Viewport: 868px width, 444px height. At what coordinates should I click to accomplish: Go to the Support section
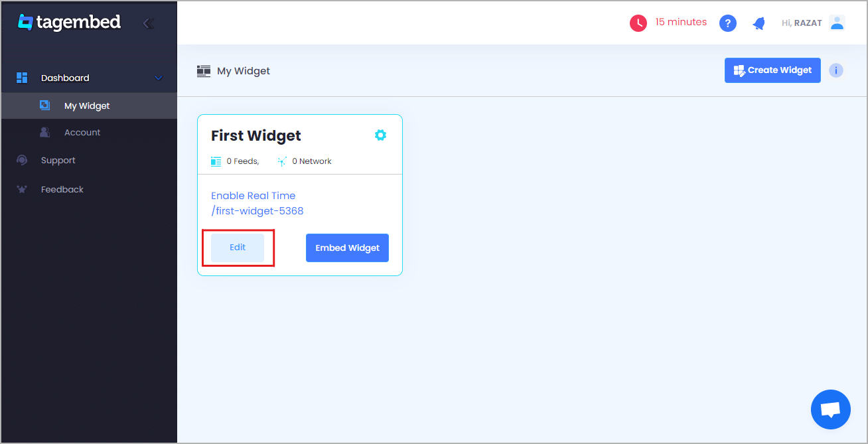click(x=58, y=160)
